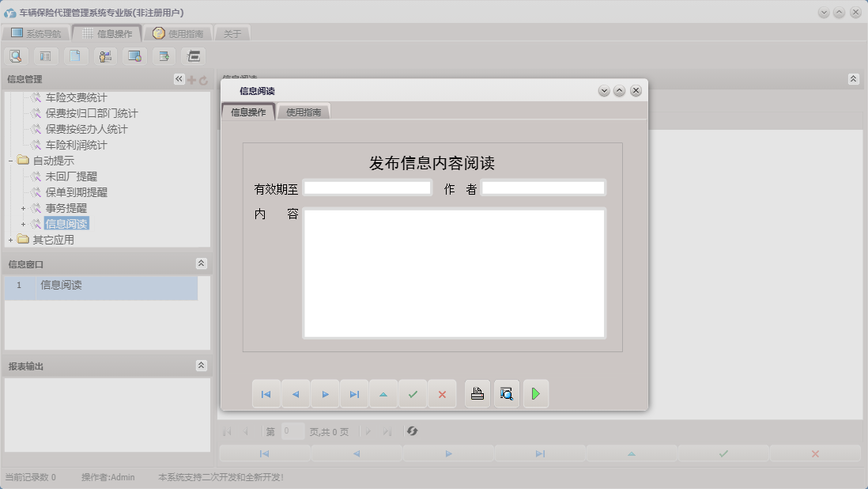Select 保费按归口部门统计 in the tree

92,113
